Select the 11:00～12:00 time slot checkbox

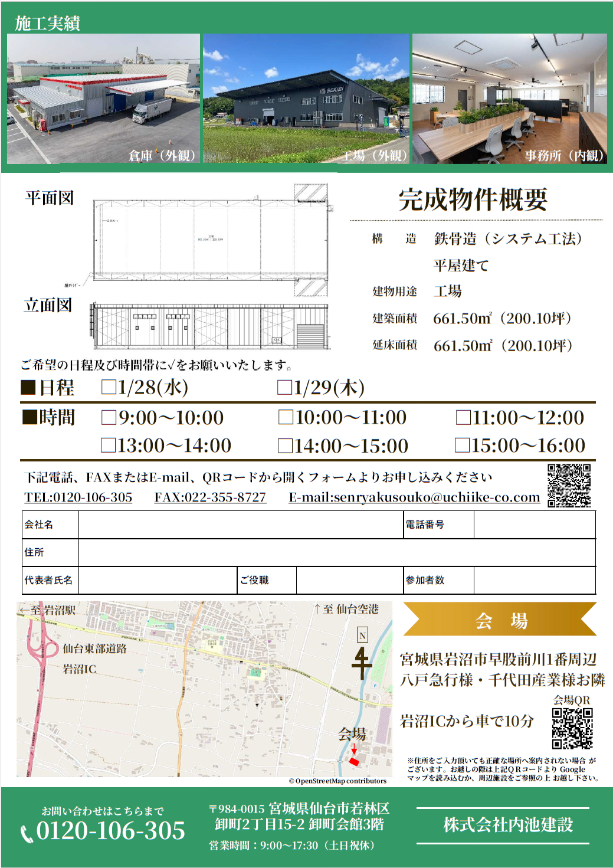463,418
